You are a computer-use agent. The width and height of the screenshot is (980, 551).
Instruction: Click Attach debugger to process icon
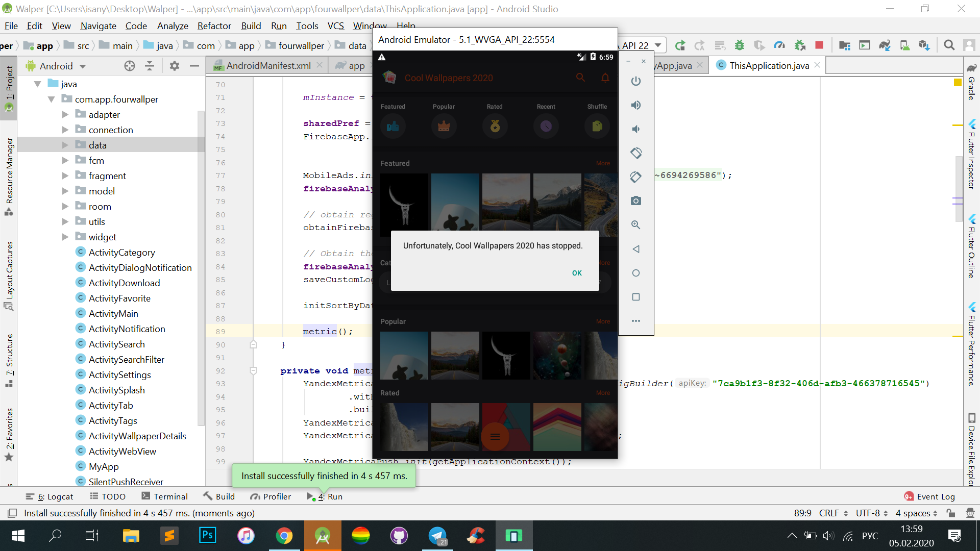pos(800,45)
